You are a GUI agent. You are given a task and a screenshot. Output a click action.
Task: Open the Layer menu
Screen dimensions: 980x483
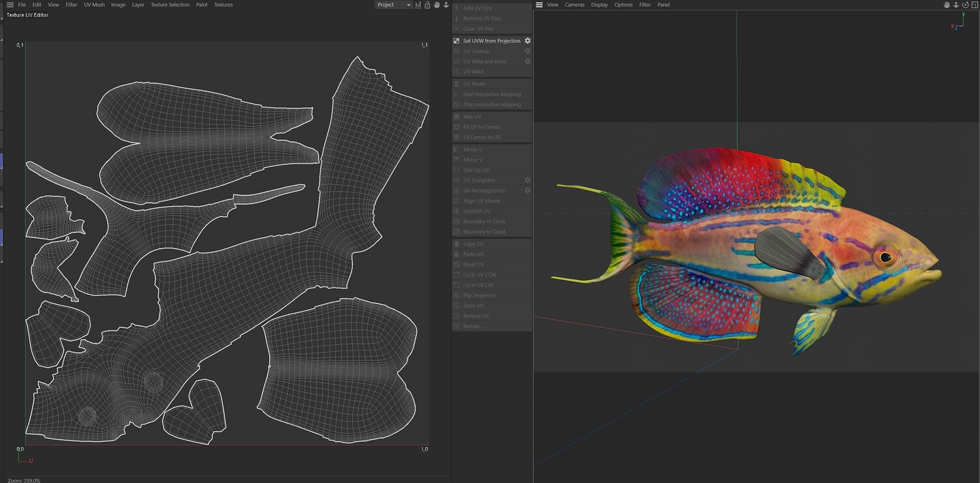(139, 5)
